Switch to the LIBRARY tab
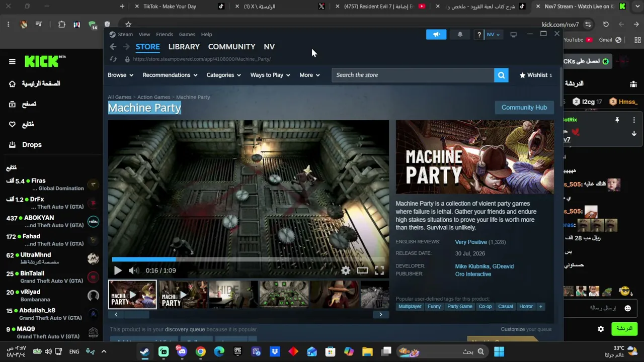644x362 pixels. point(184,47)
